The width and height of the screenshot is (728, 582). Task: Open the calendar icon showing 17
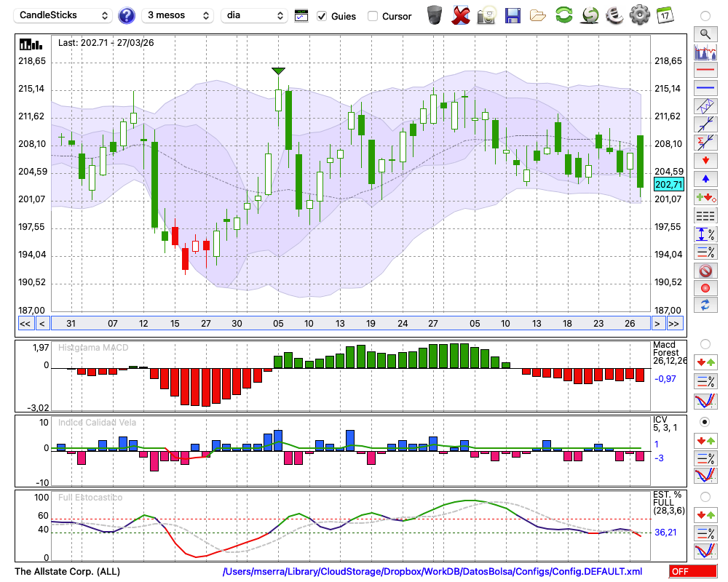665,15
